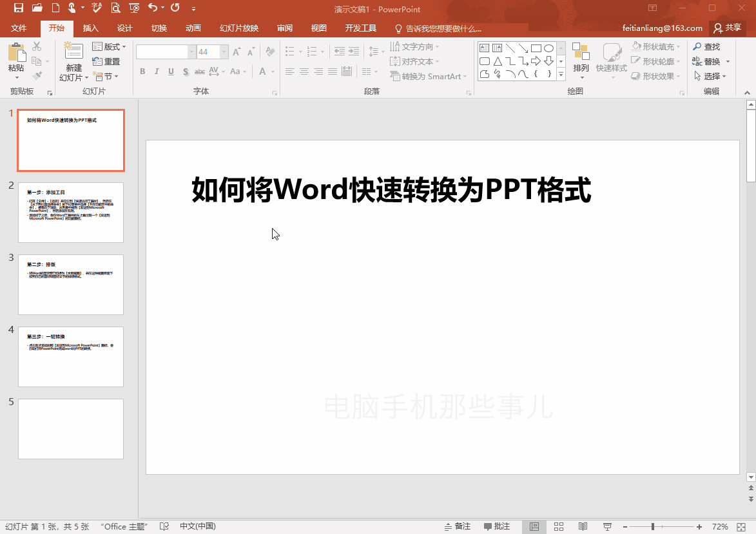The width and height of the screenshot is (756, 534).
Task: Open the font size dropdown arrow
Action: 224,52
